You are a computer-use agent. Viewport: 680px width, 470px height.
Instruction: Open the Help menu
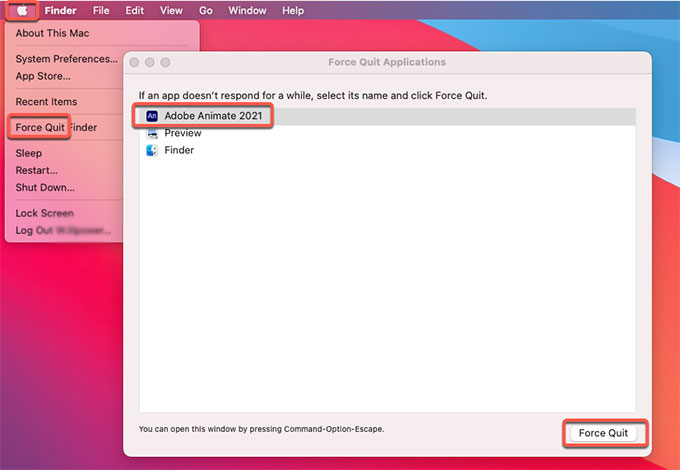tap(293, 10)
